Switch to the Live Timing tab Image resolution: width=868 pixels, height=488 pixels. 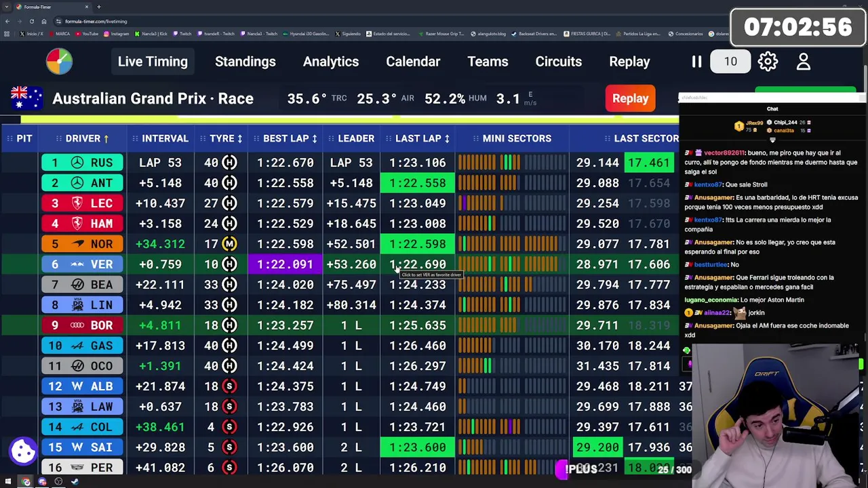(x=153, y=62)
